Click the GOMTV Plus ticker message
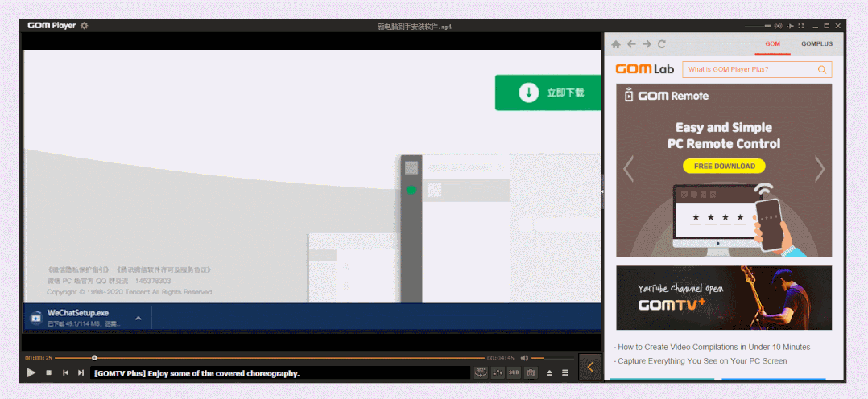 tap(197, 373)
